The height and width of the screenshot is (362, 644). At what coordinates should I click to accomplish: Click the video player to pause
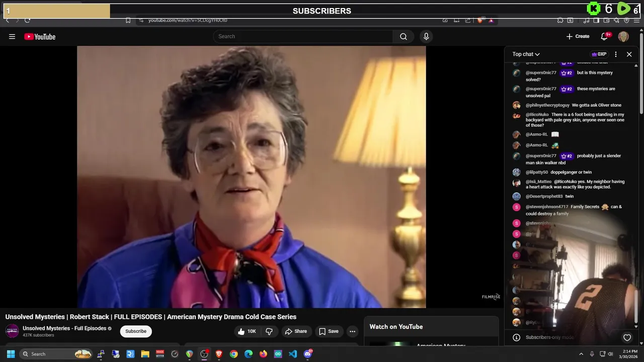click(251, 176)
